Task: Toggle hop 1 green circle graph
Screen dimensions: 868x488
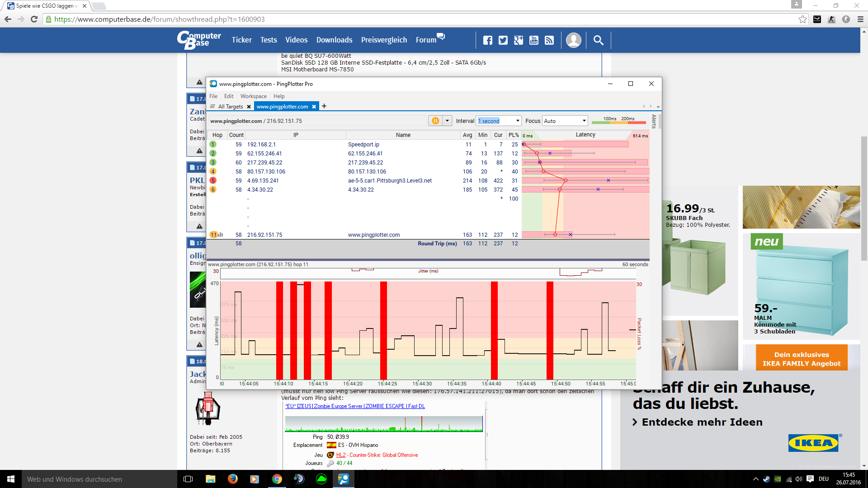Action: click(x=213, y=144)
